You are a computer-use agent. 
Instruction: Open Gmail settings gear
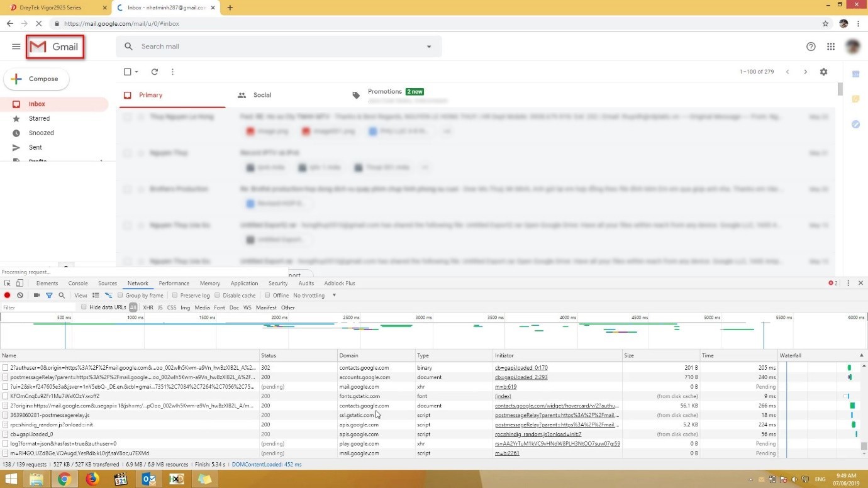click(823, 72)
